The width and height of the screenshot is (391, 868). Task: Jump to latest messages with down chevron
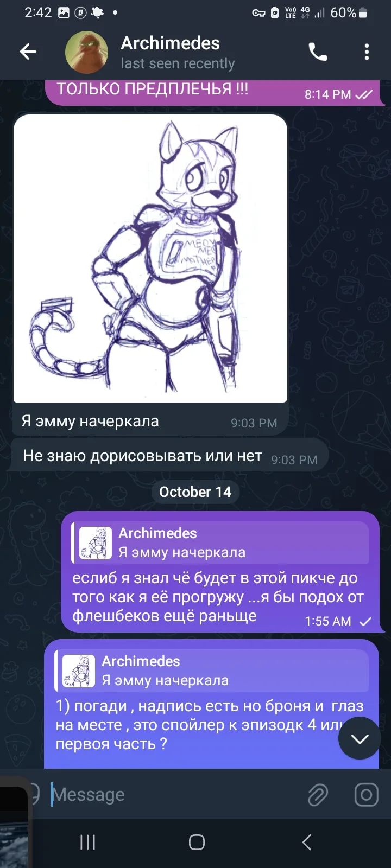coord(360,738)
